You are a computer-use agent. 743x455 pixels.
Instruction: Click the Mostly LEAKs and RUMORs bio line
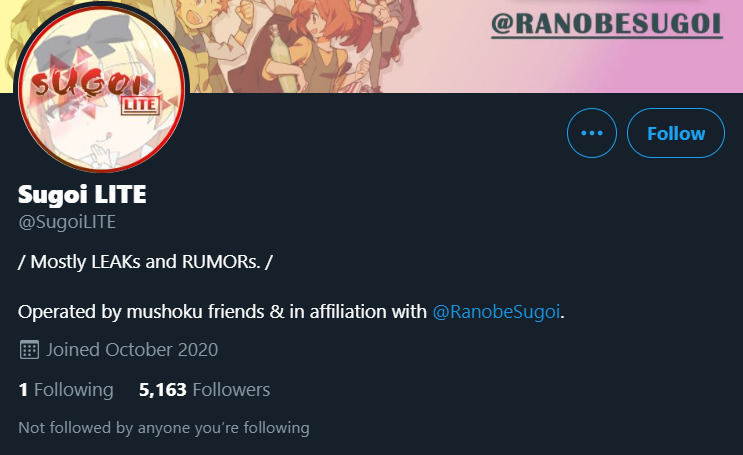145,262
